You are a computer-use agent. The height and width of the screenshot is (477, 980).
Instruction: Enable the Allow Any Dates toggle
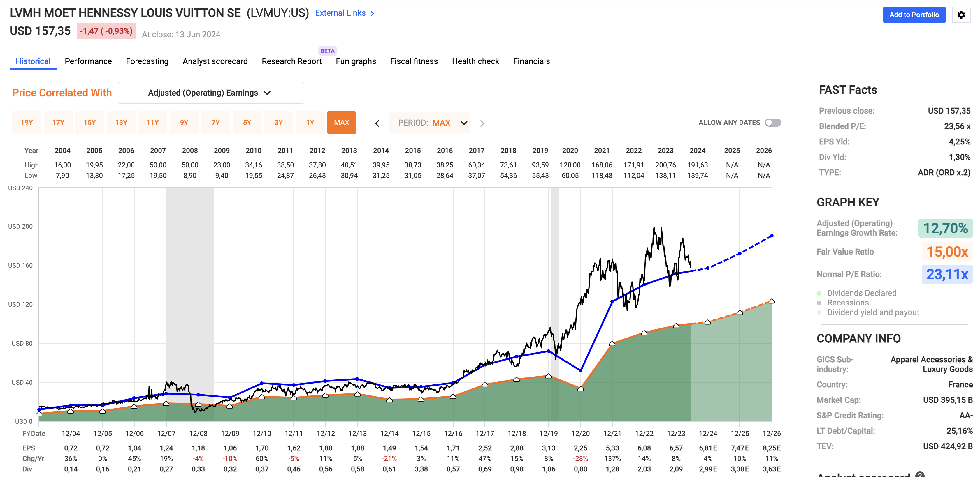tap(773, 122)
